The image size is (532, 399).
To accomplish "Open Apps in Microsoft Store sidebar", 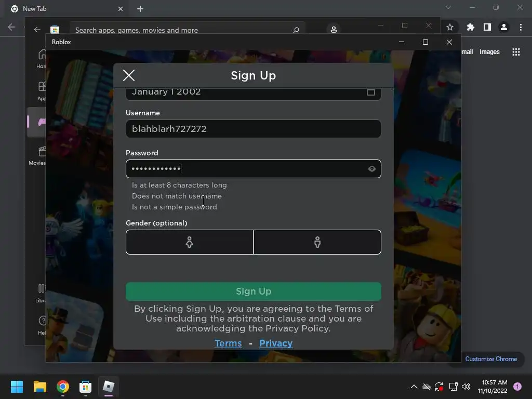I will pos(41,91).
